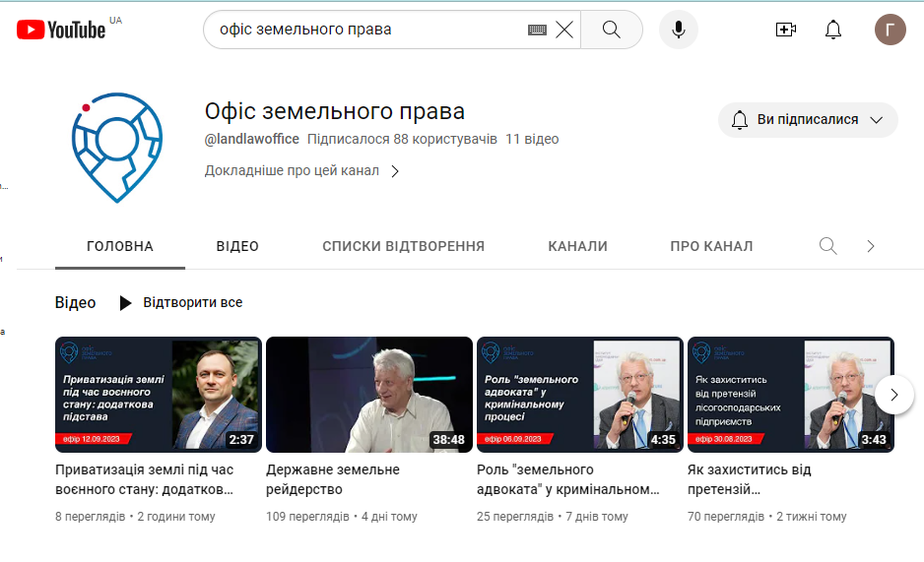This screenshot has height=562, width=924.
Task: Open the ПРО КАНАЛ tab
Action: (x=711, y=246)
